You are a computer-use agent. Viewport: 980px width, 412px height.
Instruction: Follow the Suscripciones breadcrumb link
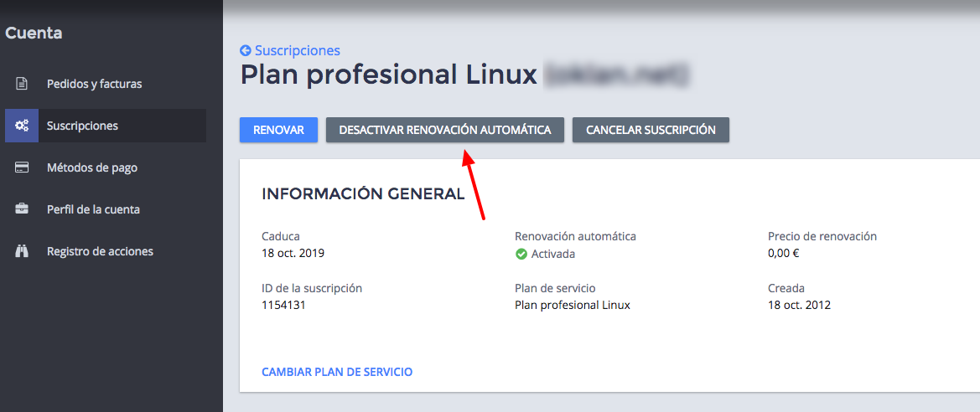click(298, 50)
